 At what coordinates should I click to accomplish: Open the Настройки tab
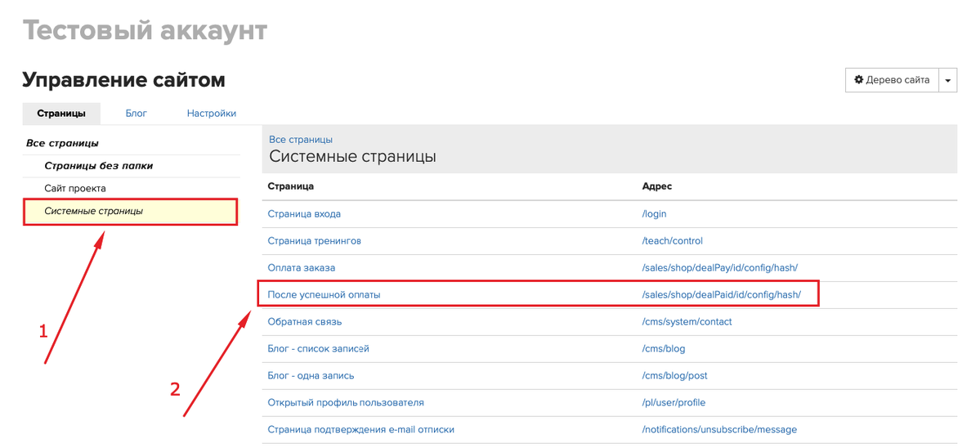pos(211,114)
